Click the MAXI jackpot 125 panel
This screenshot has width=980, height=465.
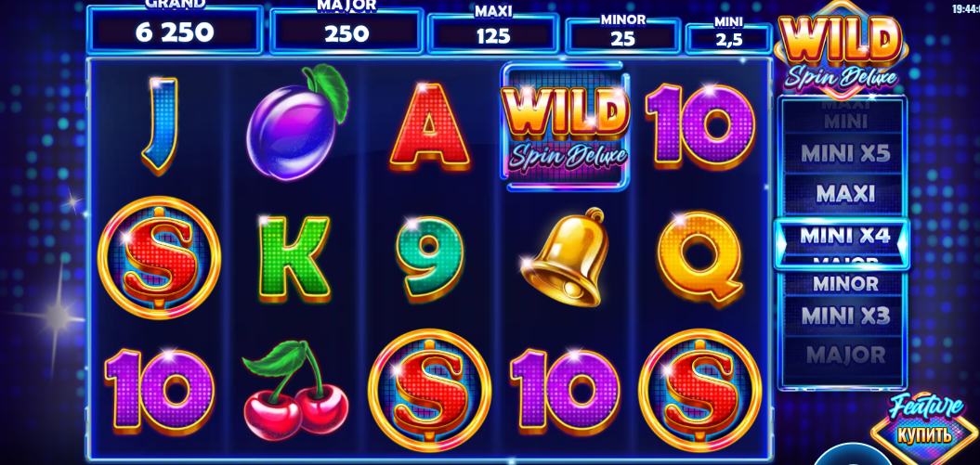pyautogui.click(x=493, y=33)
